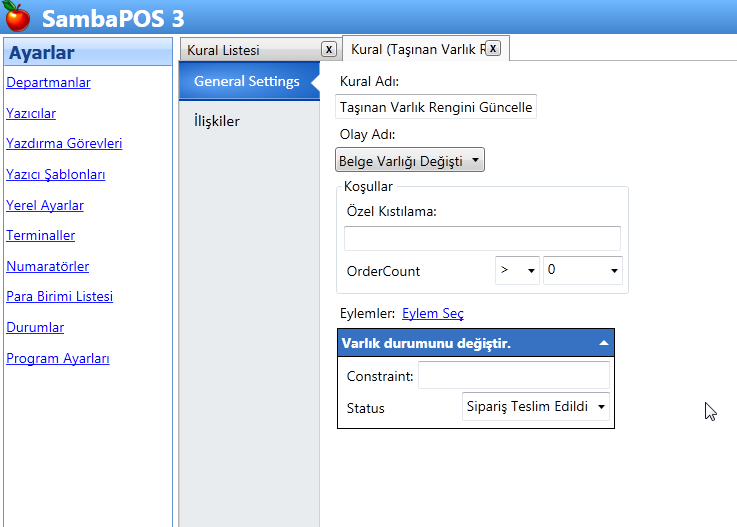Open the OrderCount operator dropdown

517,271
